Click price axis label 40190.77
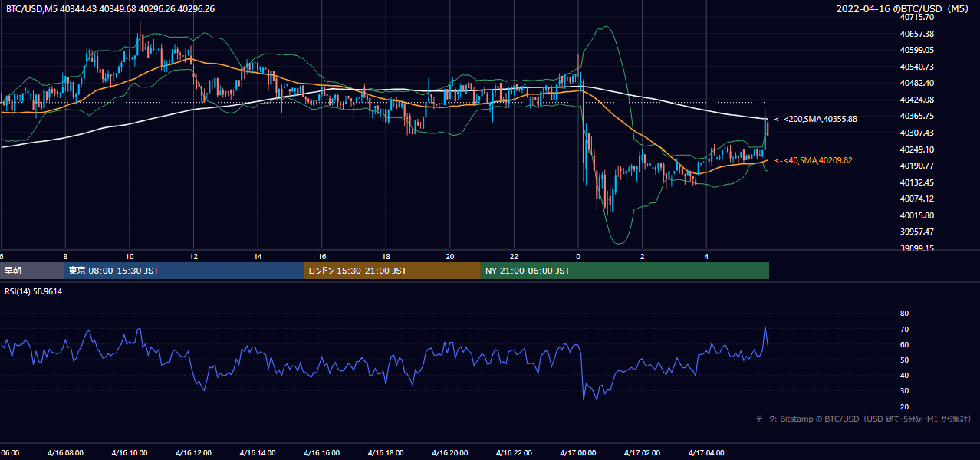Viewport: 980px width, 460px height. click(x=916, y=166)
